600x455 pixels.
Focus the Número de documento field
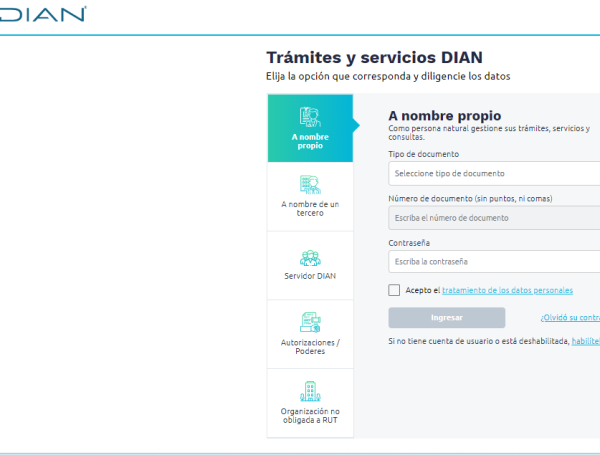pos(494,218)
